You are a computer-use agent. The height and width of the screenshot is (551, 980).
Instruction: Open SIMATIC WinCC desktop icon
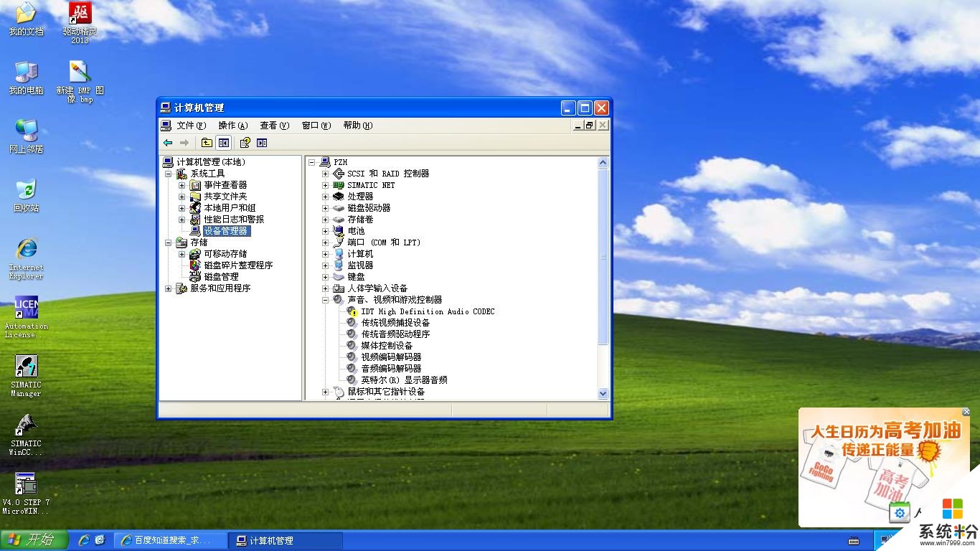point(26,435)
